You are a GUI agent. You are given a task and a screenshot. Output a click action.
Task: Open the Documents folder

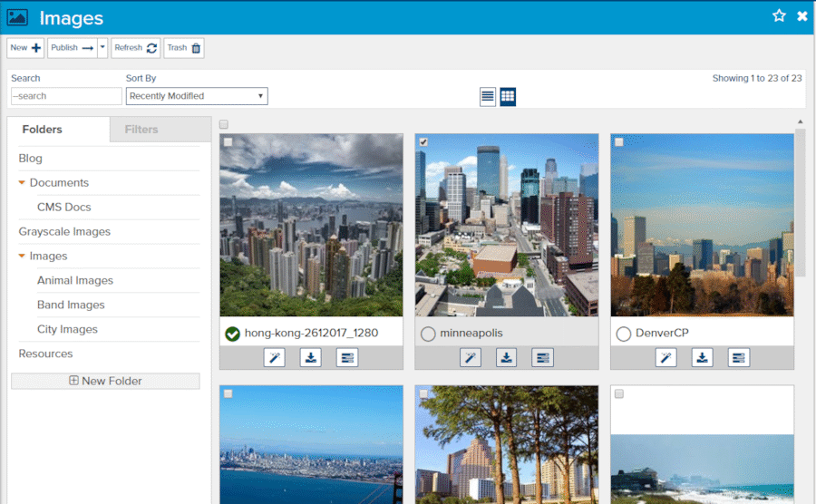[59, 182]
